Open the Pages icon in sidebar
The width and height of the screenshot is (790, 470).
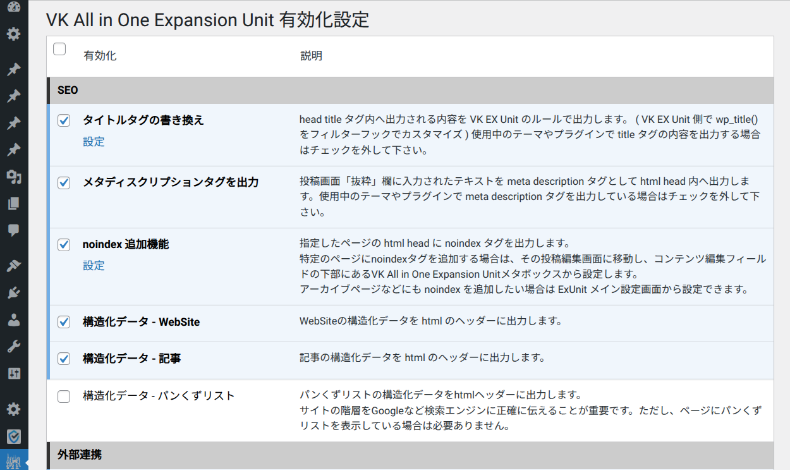pos(14,204)
